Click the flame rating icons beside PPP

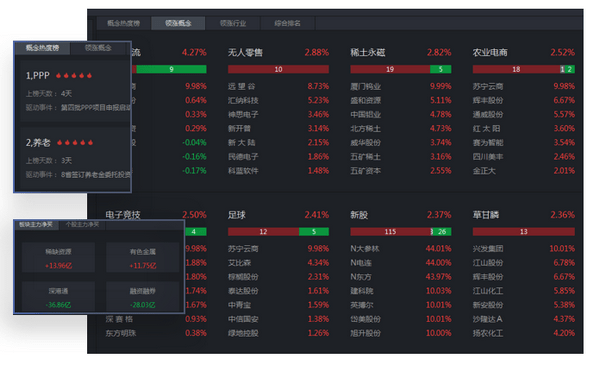click(74, 76)
